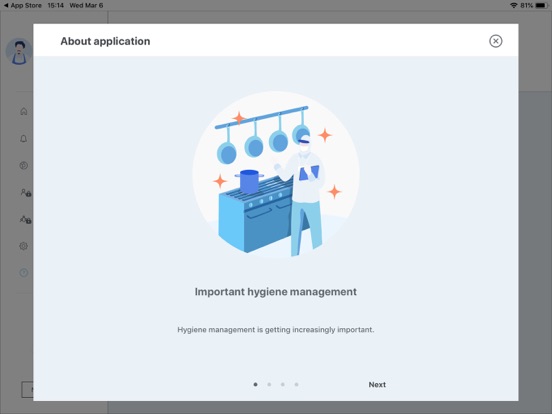Select the highlighted help icon in sidebar
This screenshot has width=552, height=414.
24,272
